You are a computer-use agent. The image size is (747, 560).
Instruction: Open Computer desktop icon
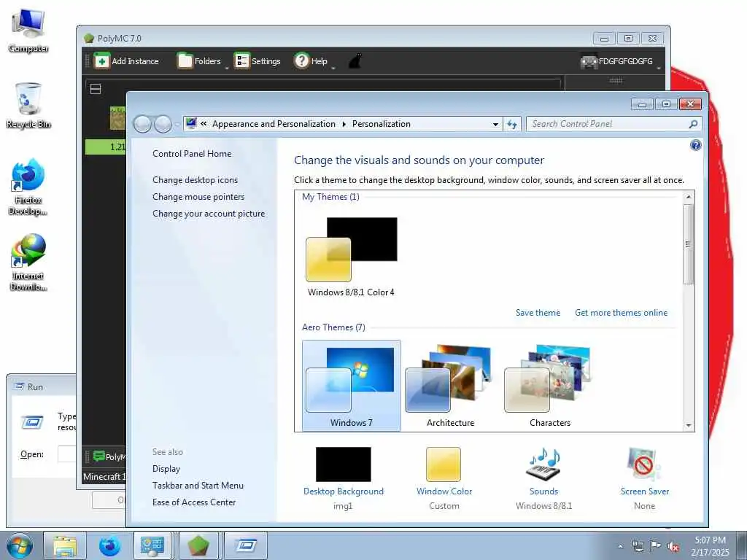pos(28,31)
